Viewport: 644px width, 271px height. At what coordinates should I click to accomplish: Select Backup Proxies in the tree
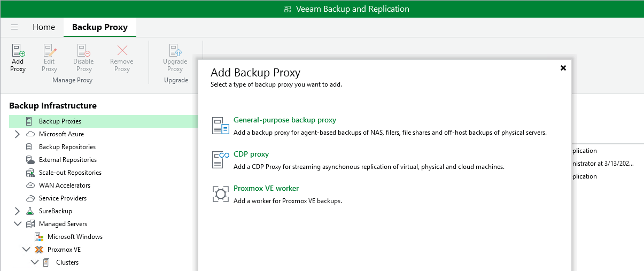pyautogui.click(x=60, y=121)
